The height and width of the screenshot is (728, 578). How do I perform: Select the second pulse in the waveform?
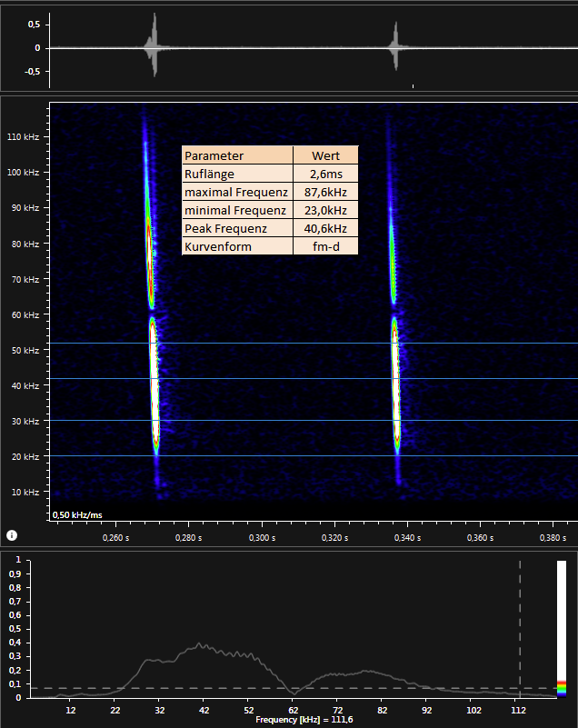[x=394, y=47]
